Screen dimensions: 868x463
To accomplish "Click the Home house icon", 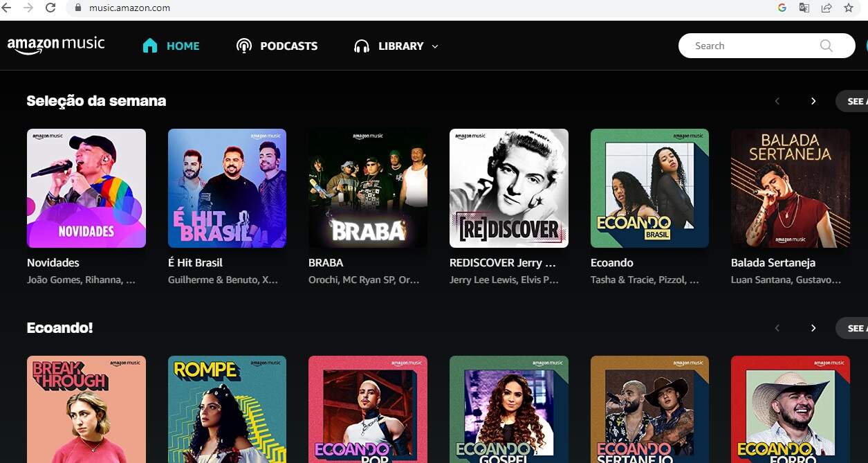I will (150, 46).
